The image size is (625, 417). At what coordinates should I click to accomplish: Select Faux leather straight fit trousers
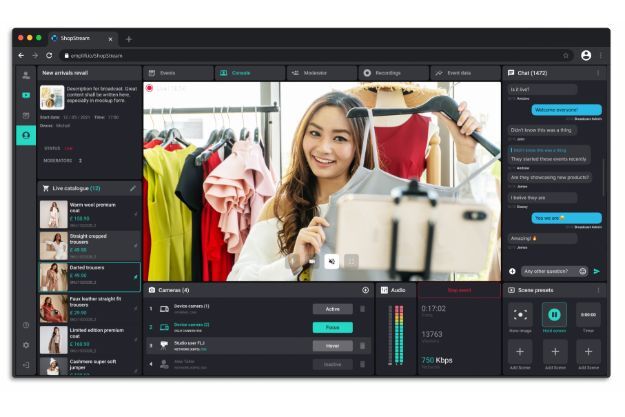click(x=90, y=309)
